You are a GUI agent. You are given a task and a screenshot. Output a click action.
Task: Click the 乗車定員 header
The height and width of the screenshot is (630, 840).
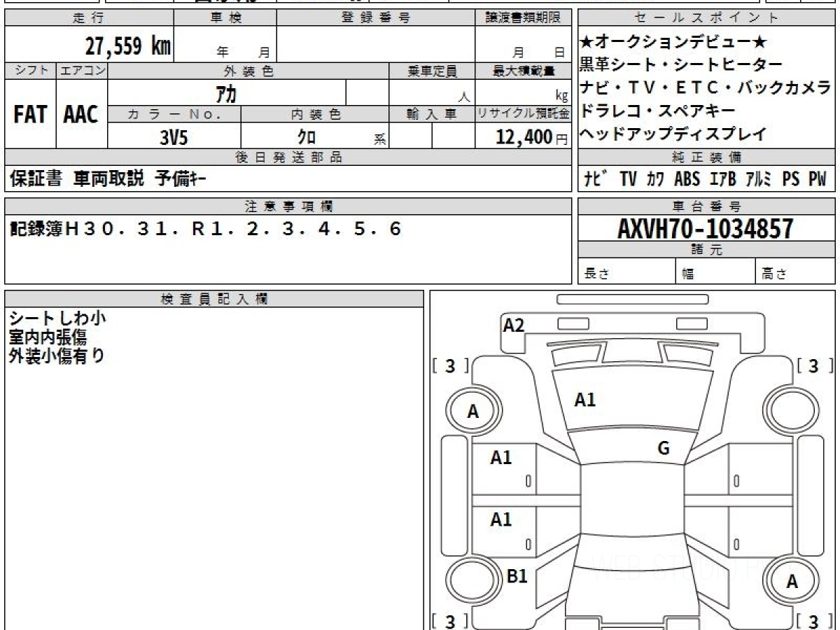[x=432, y=71]
